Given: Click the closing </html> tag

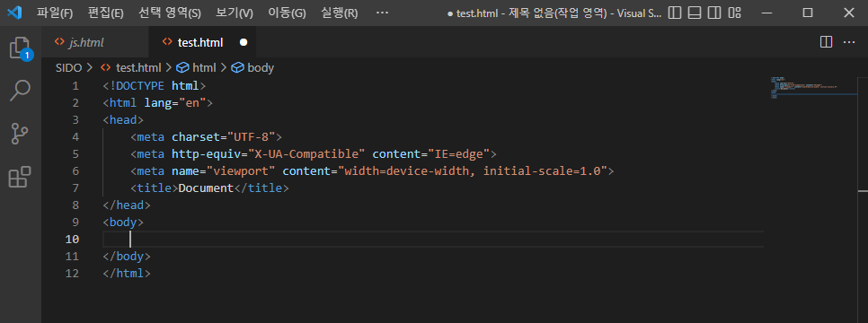Looking at the screenshot, I should (x=127, y=274).
